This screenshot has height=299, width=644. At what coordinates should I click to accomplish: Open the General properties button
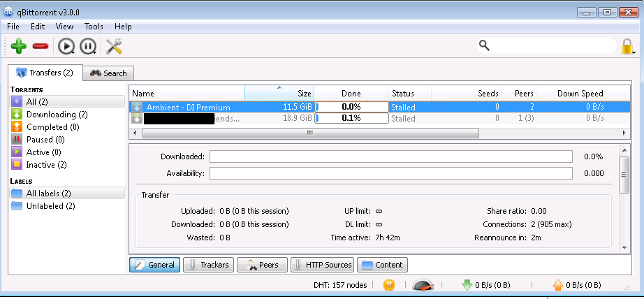pos(155,265)
